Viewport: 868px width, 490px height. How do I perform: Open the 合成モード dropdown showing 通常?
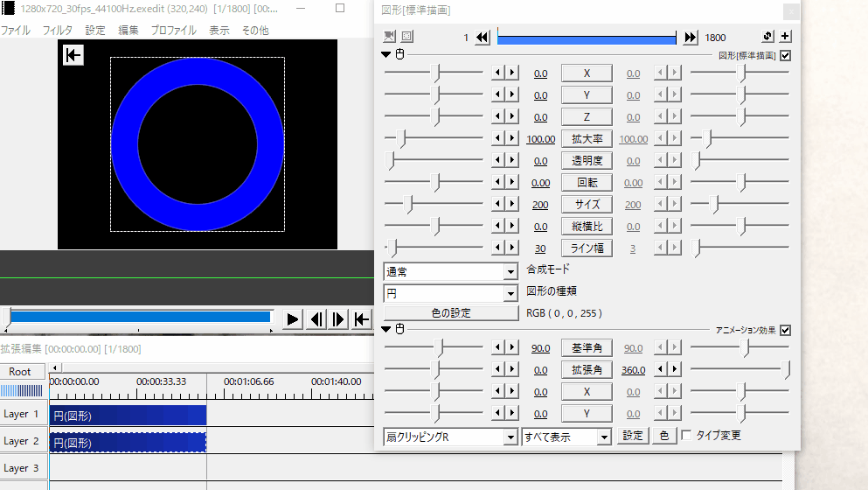tap(450, 271)
